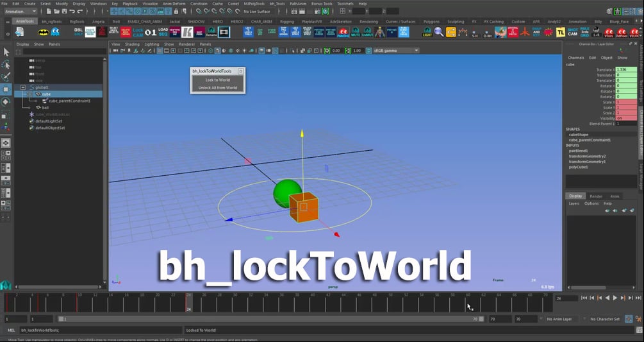The height and width of the screenshot is (342, 644).
Task: Open the No Anim Layer dropdown
Action: point(561,319)
